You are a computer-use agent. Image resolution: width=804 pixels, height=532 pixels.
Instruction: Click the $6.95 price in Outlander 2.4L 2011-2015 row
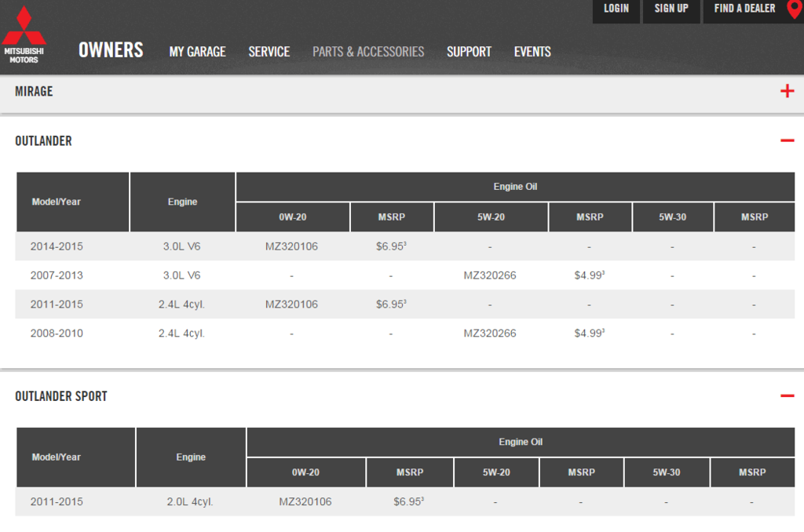pyautogui.click(x=391, y=304)
